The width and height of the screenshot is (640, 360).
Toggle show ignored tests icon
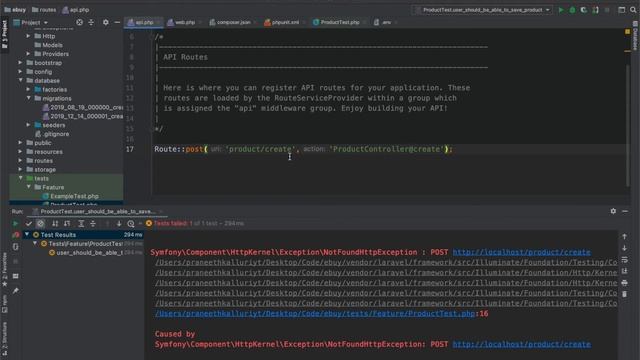point(40,223)
